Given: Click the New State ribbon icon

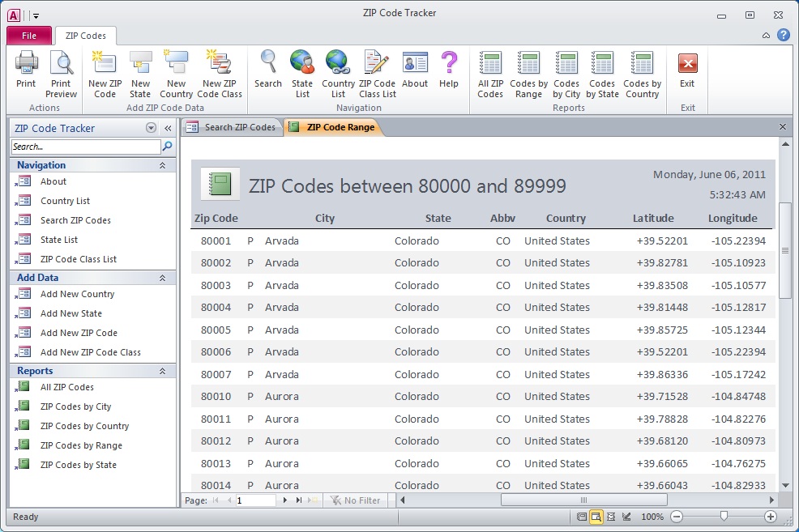Looking at the screenshot, I should [140, 62].
